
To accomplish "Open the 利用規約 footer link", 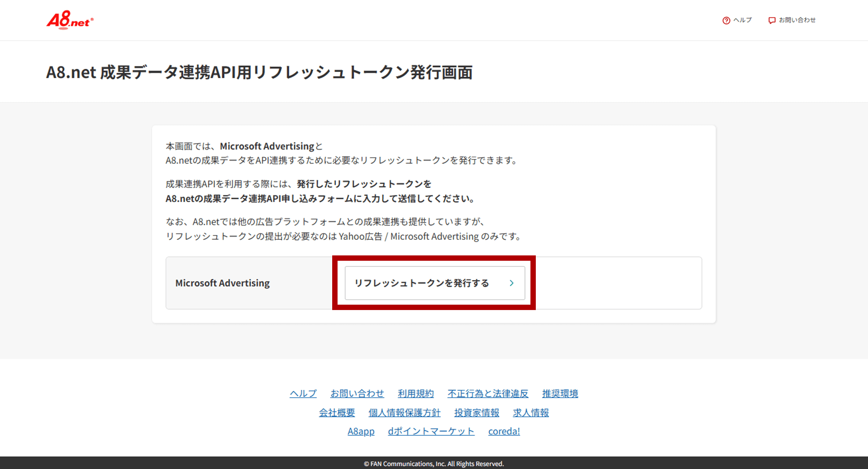I will pos(416,394).
